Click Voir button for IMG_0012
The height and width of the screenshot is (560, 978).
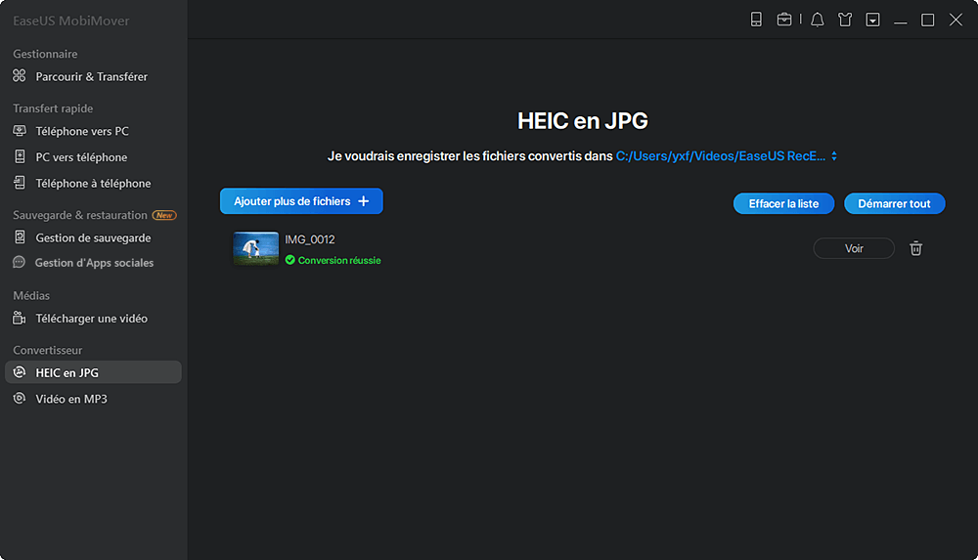click(854, 248)
